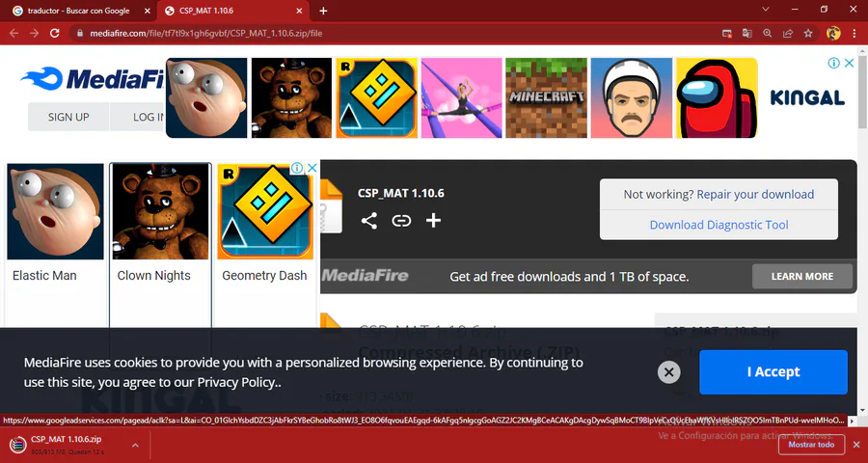Click Repair your download link
868x463 pixels.
pos(755,195)
